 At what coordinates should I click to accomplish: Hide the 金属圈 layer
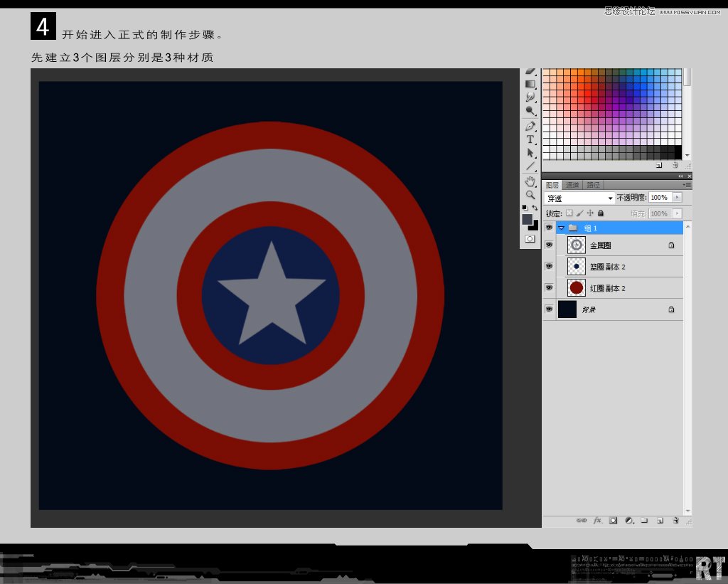point(549,245)
